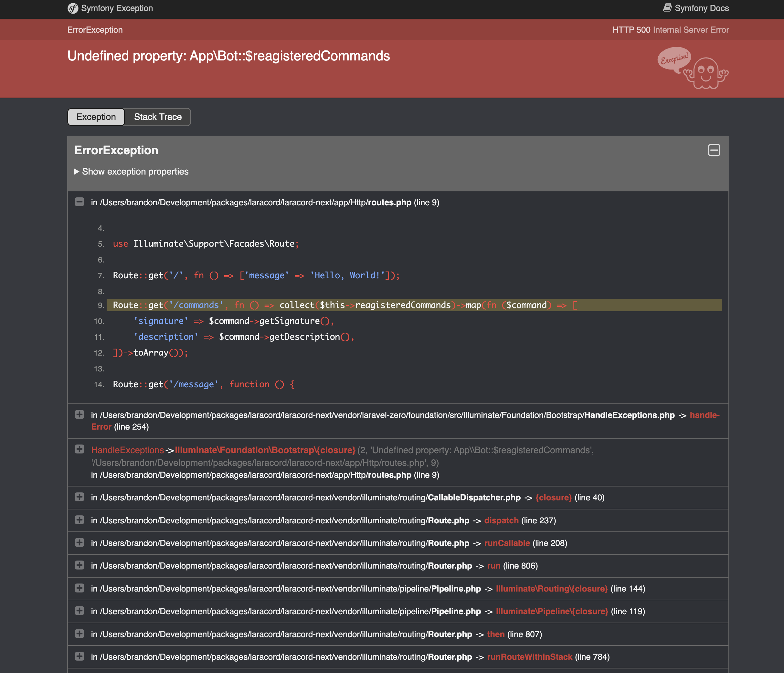Screen dimensions: 784x673
Task: Collapse the routes.php line 9 code snippet
Action: 79,202
